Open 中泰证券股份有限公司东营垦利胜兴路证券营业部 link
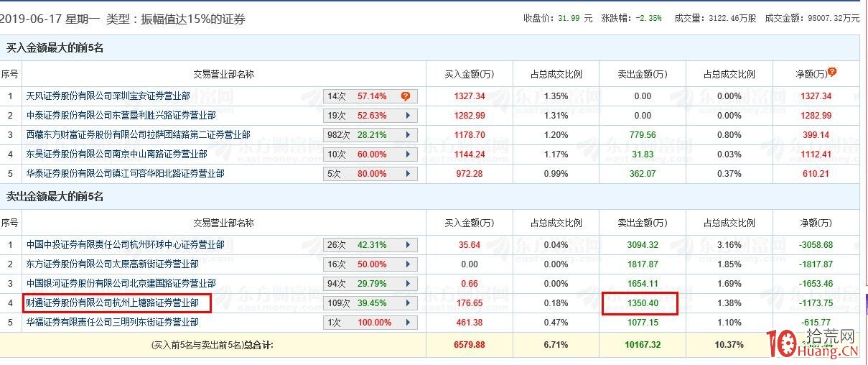 click(121, 116)
